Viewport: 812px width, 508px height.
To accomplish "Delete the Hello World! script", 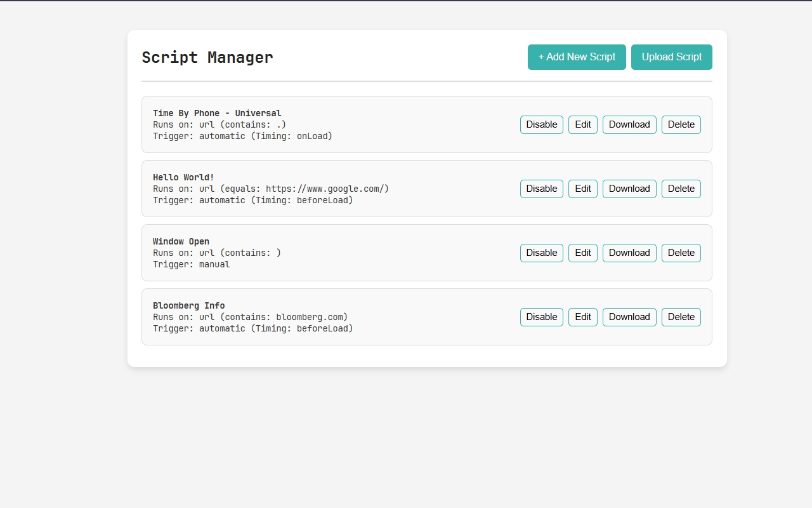I will coord(681,189).
